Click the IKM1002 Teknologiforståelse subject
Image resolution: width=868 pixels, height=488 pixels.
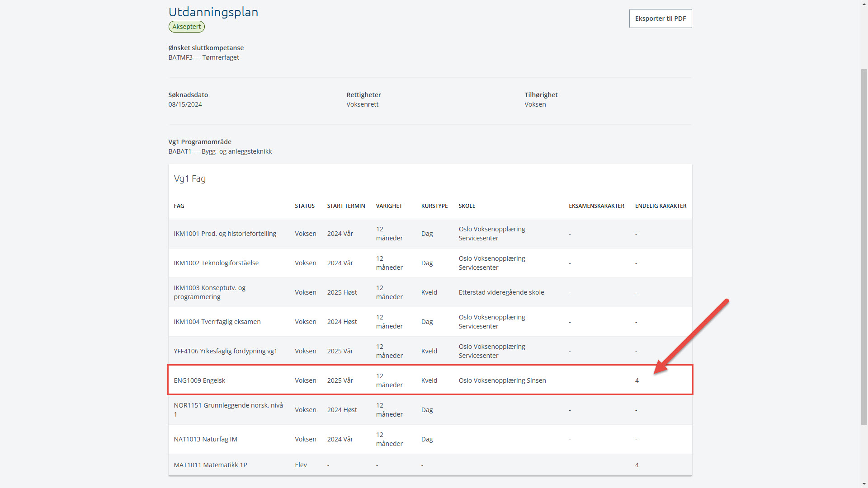click(216, 263)
